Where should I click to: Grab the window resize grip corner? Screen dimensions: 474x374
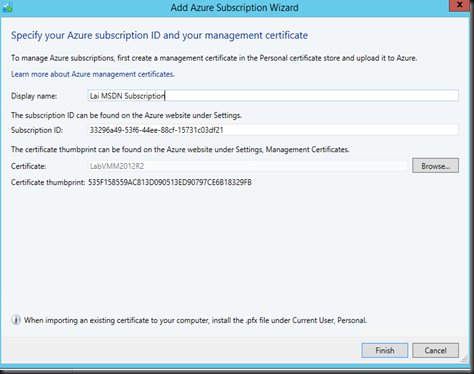[x=464, y=358]
